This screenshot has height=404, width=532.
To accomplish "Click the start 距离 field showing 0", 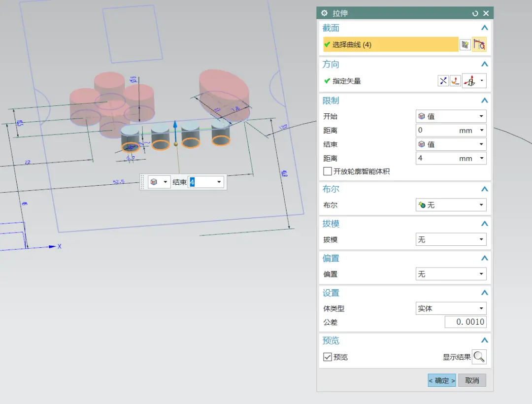I will tap(436, 130).
